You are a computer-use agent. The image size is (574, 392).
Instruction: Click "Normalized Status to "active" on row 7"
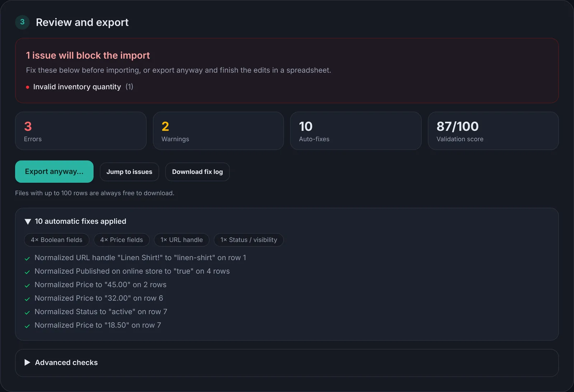(101, 312)
